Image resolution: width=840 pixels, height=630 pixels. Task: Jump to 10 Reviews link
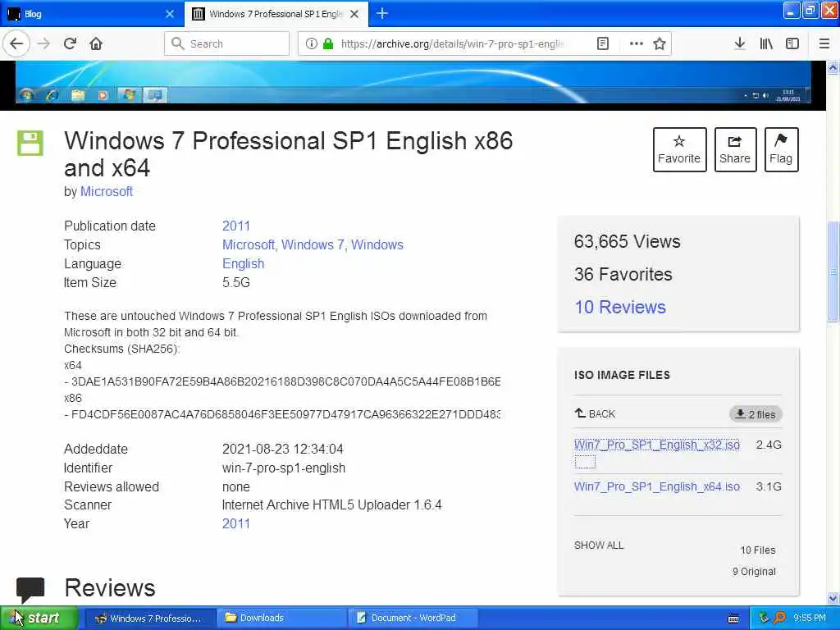620,307
